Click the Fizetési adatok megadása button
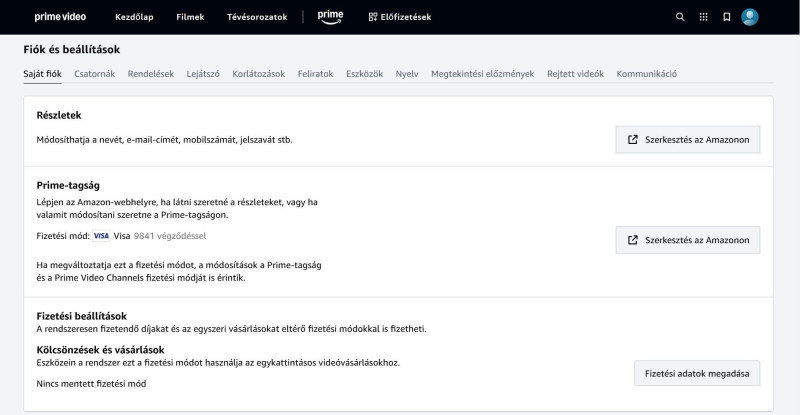Screen dimensions: 800x415 tap(697, 373)
